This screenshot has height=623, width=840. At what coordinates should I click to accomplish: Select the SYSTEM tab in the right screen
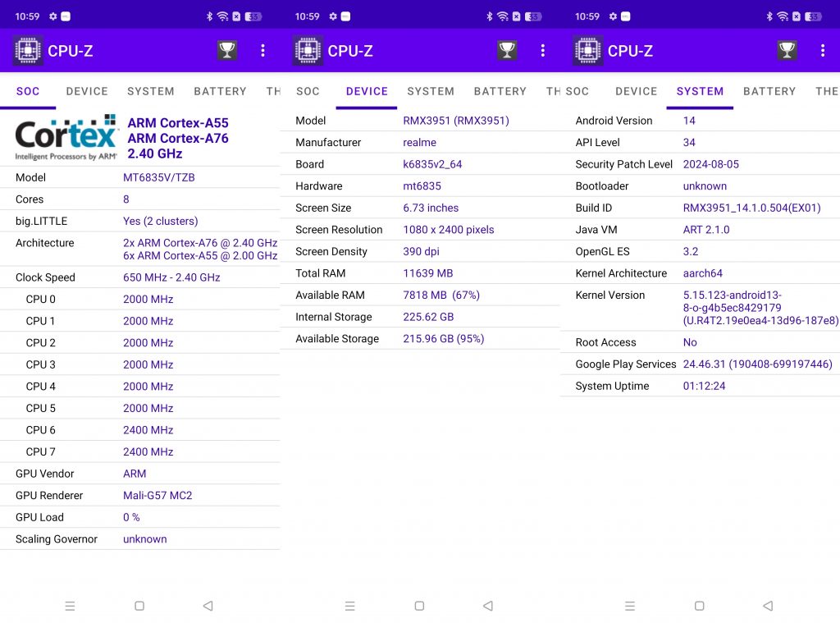point(700,91)
